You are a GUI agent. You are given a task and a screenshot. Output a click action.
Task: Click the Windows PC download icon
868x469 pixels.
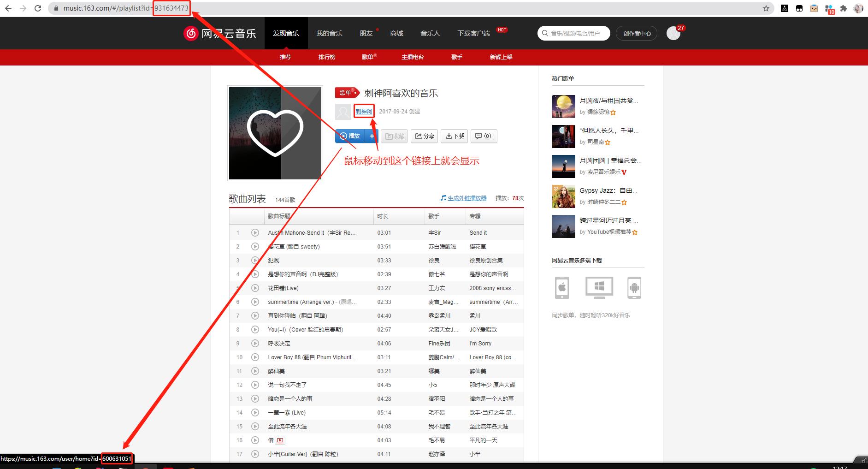599,288
